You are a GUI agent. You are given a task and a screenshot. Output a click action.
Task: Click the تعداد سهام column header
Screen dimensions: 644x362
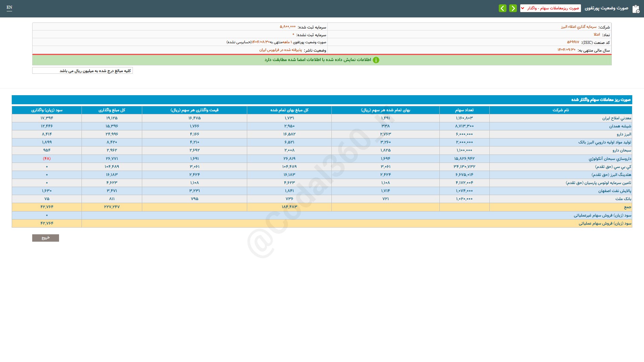464,110
